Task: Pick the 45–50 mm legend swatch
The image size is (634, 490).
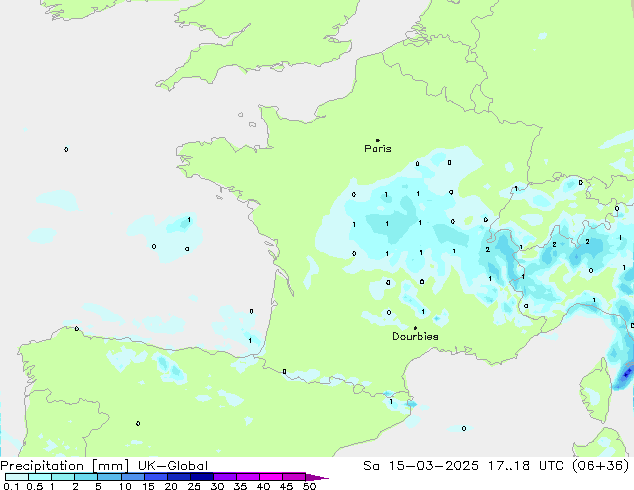Action: pos(294,477)
